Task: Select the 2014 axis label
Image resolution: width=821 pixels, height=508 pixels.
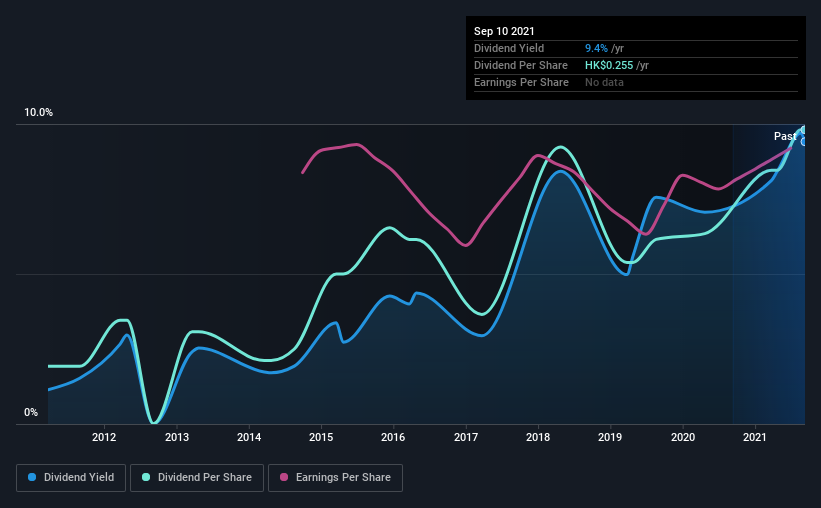Action: 249,437
